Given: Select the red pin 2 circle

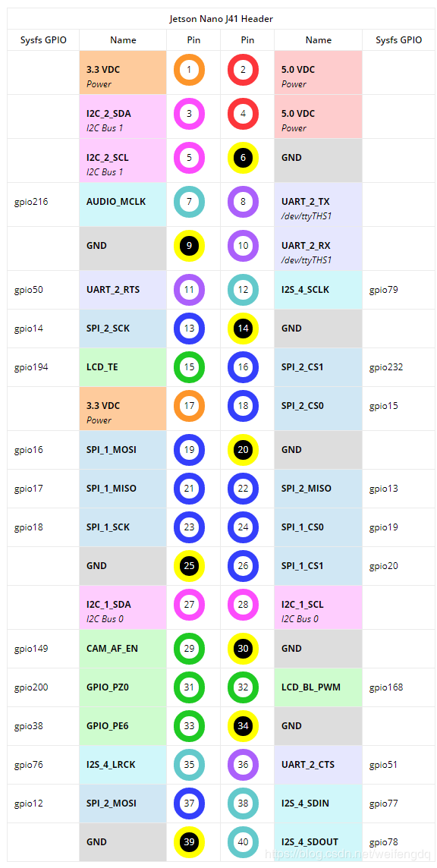Looking at the screenshot, I should (x=243, y=70).
